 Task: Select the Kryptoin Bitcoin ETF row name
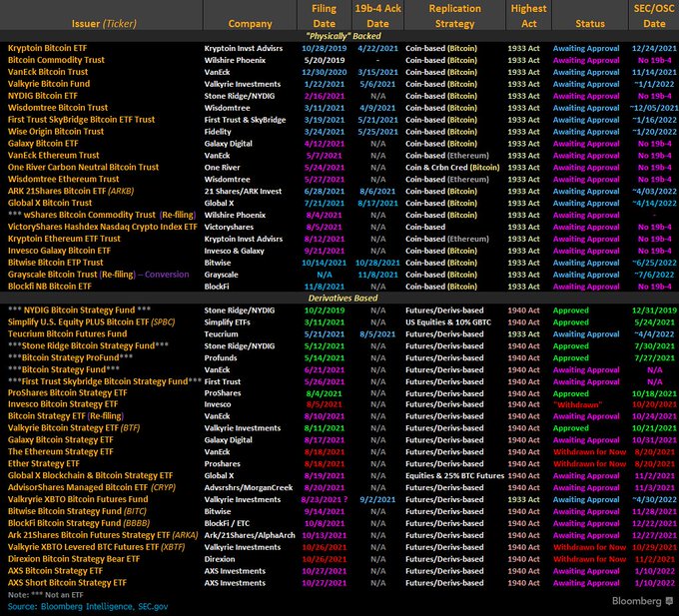pos(47,48)
